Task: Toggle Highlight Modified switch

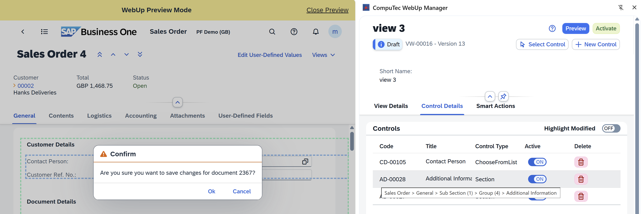Action: tap(611, 128)
